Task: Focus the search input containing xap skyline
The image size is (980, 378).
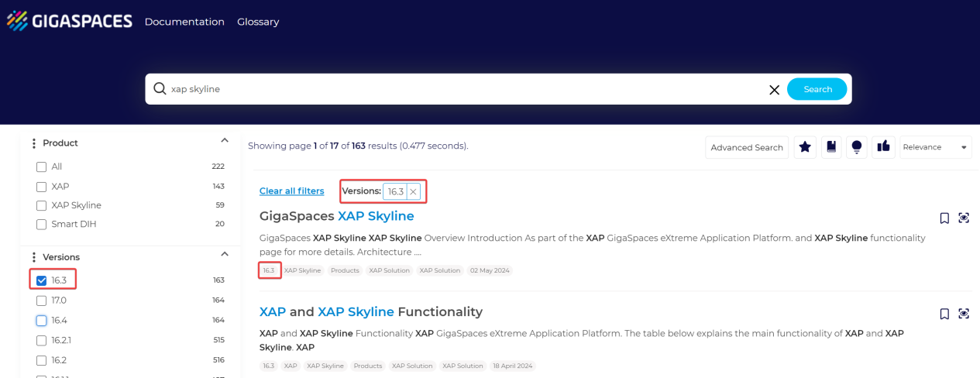Action: point(465,89)
